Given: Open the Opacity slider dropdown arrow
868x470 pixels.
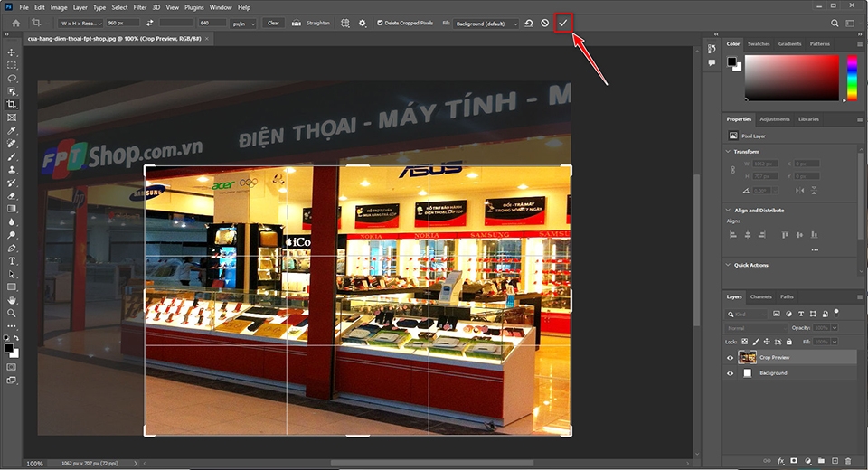Looking at the screenshot, I should [835, 328].
